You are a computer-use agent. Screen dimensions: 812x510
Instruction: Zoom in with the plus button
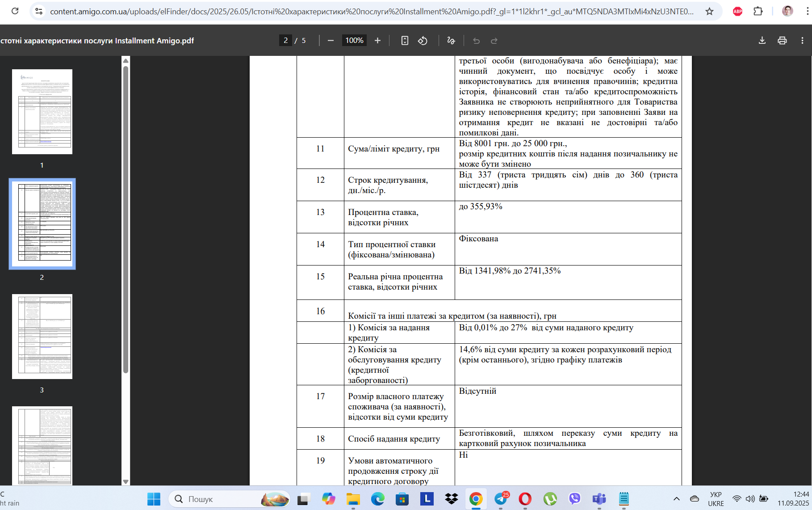click(x=377, y=41)
